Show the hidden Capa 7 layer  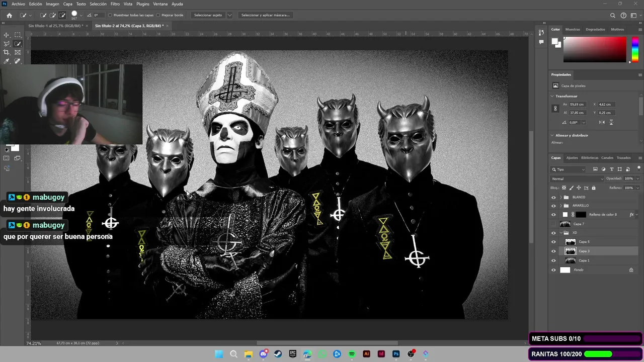click(x=553, y=224)
